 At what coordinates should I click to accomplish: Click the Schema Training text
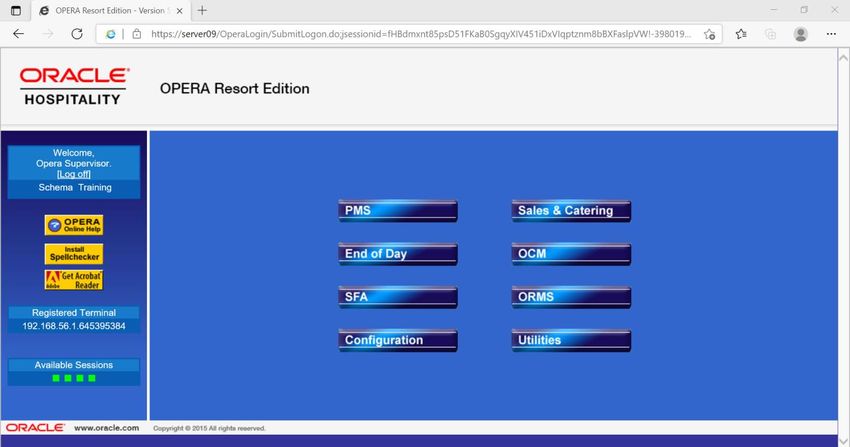click(x=75, y=187)
